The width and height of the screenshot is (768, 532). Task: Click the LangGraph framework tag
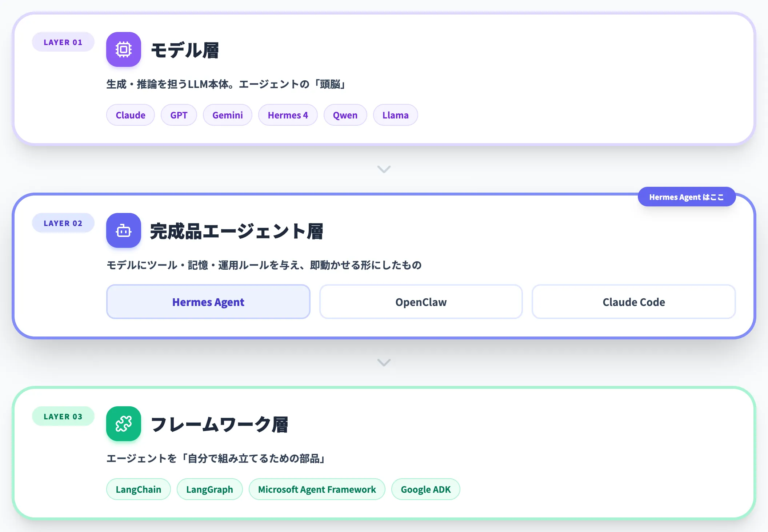pyautogui.click(x=210, y=489)
